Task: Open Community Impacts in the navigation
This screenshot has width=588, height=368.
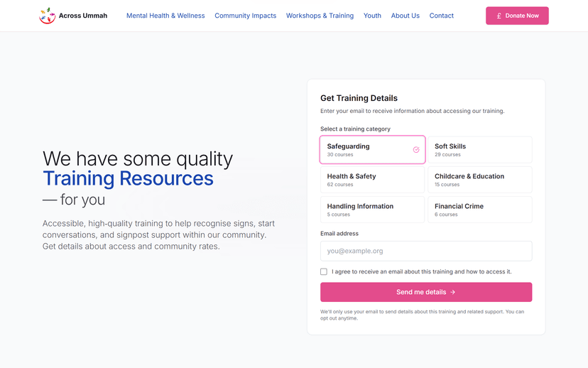Action: tap(245, 16)
